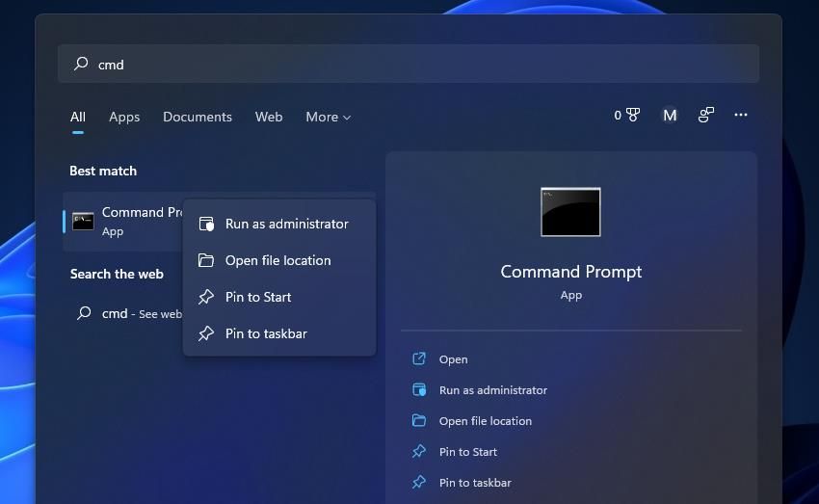
Task: Click the Command Prompt icon in best match
Action: (83, 222)
